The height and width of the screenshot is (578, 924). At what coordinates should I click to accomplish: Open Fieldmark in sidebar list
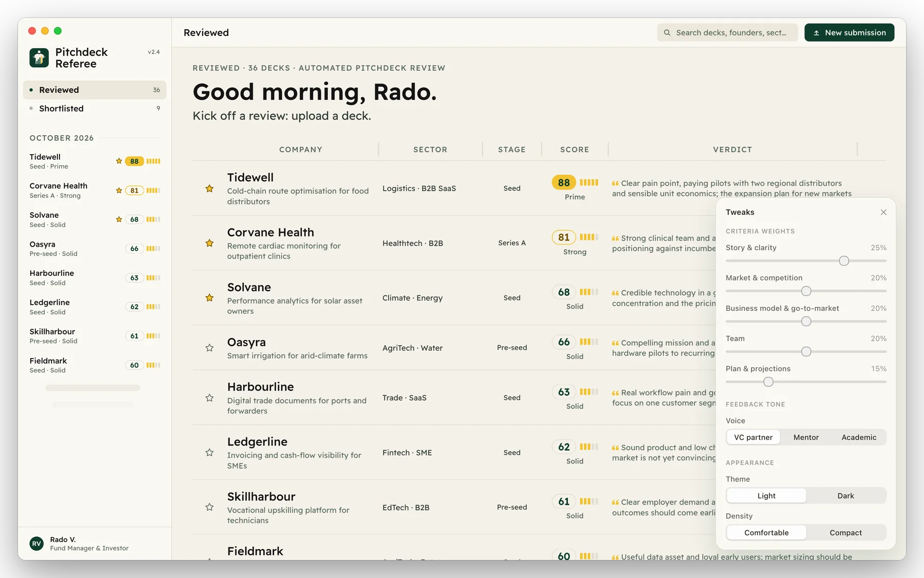pyautogui.click(x=94, y=365)
